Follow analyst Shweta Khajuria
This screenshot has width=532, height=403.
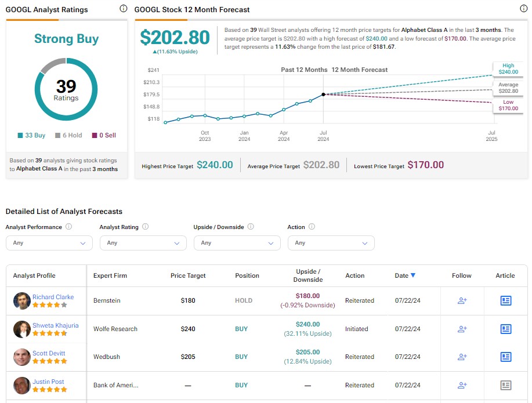pos(462,329)
